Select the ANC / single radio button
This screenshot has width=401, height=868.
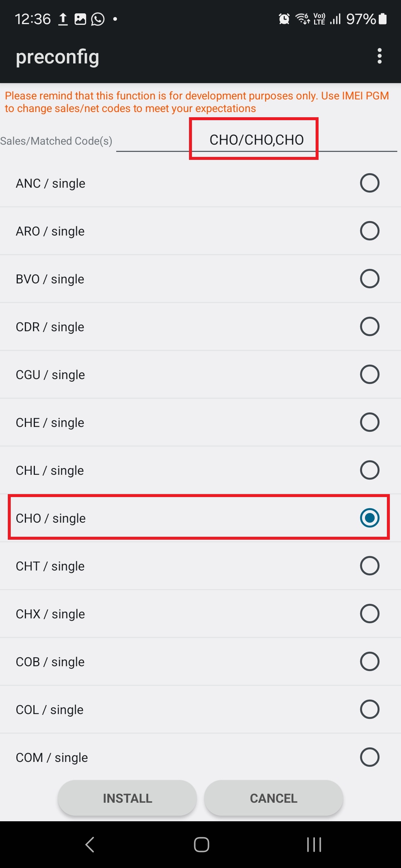(369, 183)
